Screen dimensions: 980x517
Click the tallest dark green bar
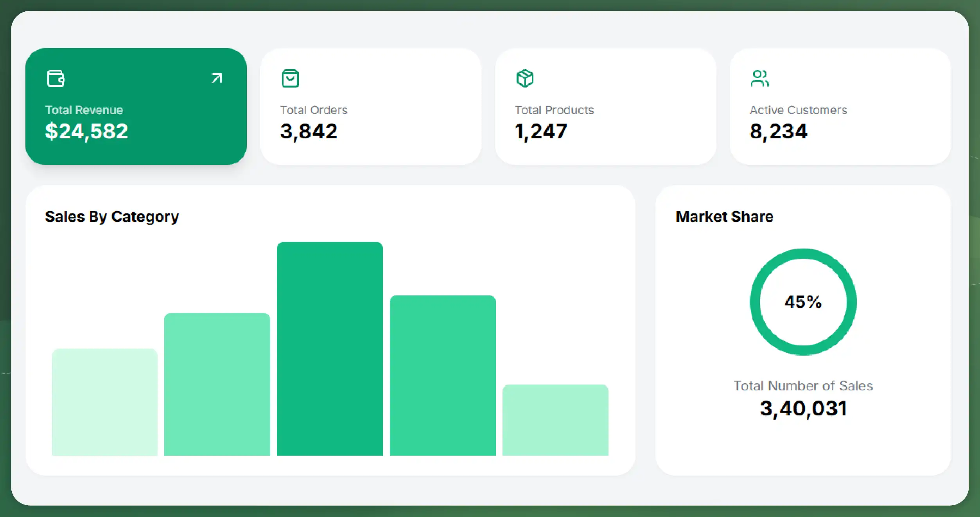pyautogui.click(x=330, y=349)
